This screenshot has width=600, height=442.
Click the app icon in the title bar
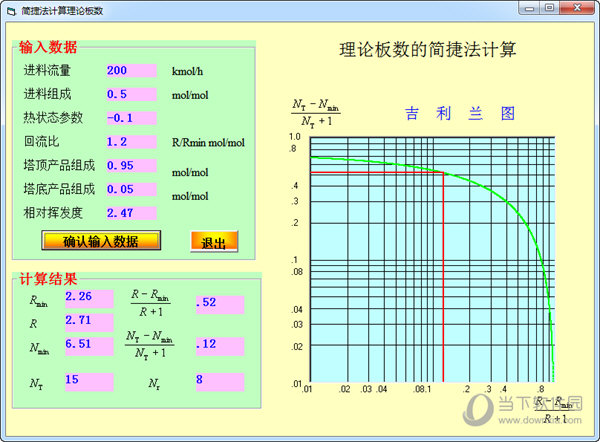pos(11,11)
